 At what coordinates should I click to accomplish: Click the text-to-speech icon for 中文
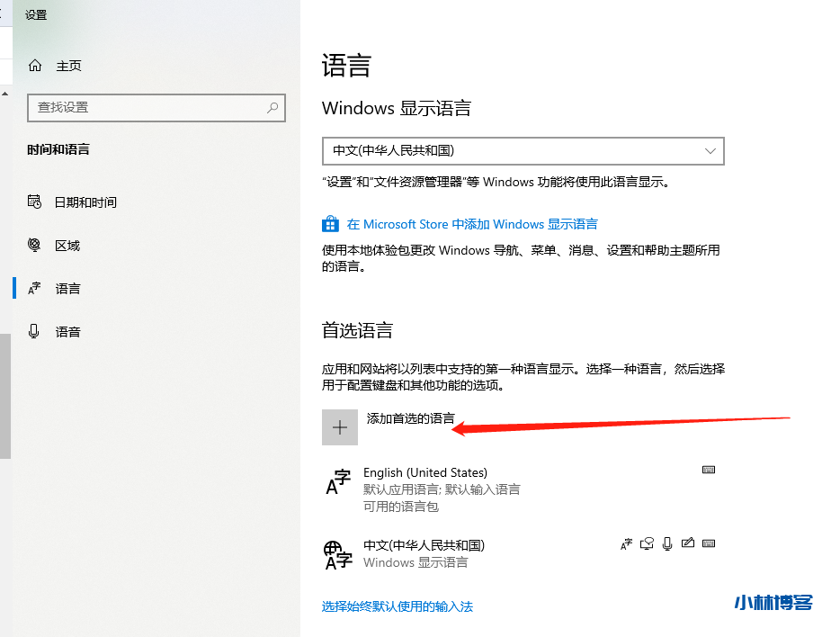pyautogui.click(x=647, y=543)
